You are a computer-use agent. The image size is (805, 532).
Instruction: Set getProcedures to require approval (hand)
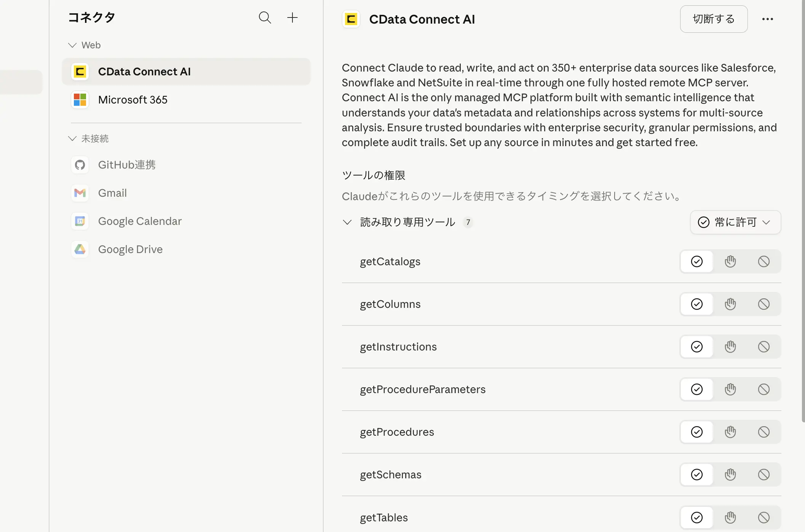click(x=730, y=432)
